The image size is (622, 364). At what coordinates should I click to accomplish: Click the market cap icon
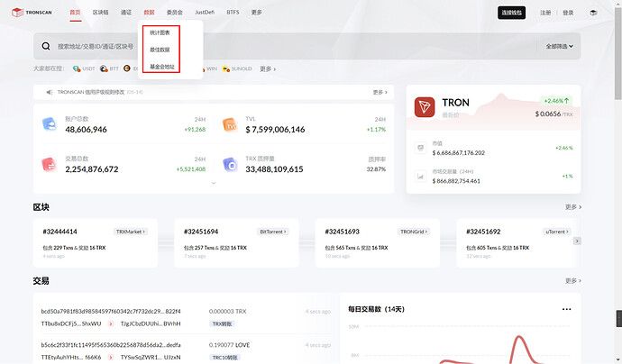pyautogui.click(x=420, y=148)
